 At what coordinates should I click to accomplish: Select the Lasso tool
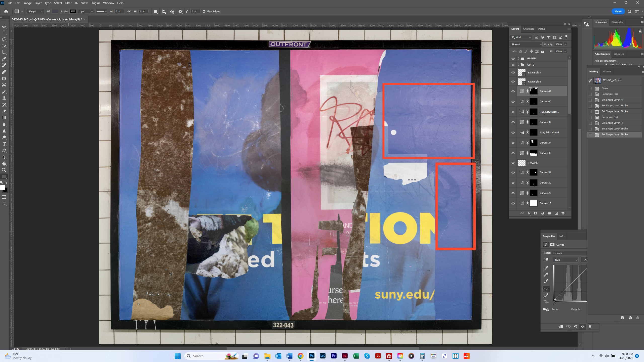point(4,39)
